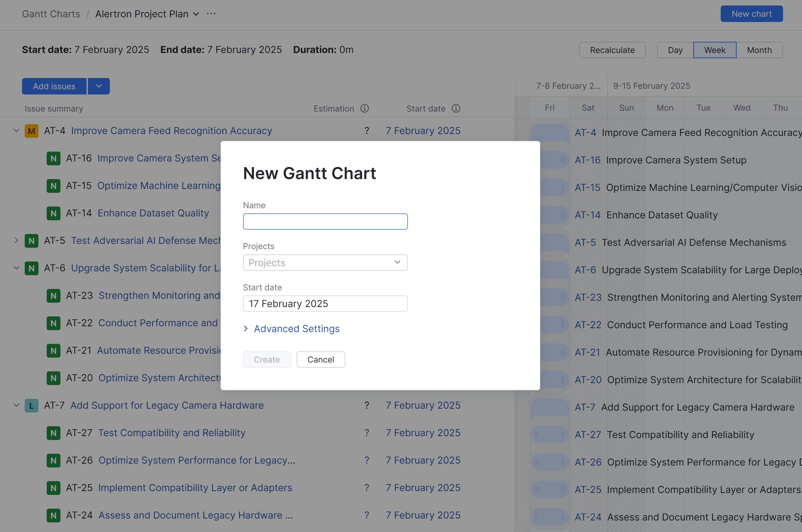Switch timeline to Day view

(x=675, y=50)
